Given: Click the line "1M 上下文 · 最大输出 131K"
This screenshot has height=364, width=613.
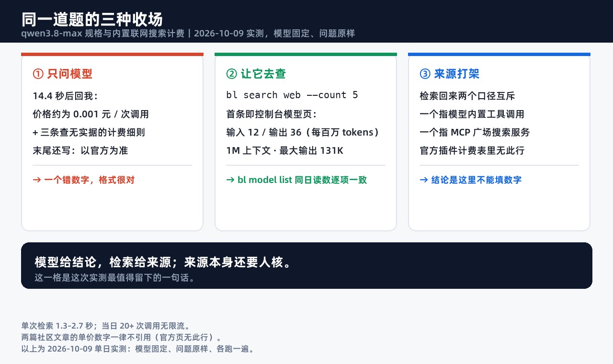Looking at the screenshot, I should (x=284, y=150).
